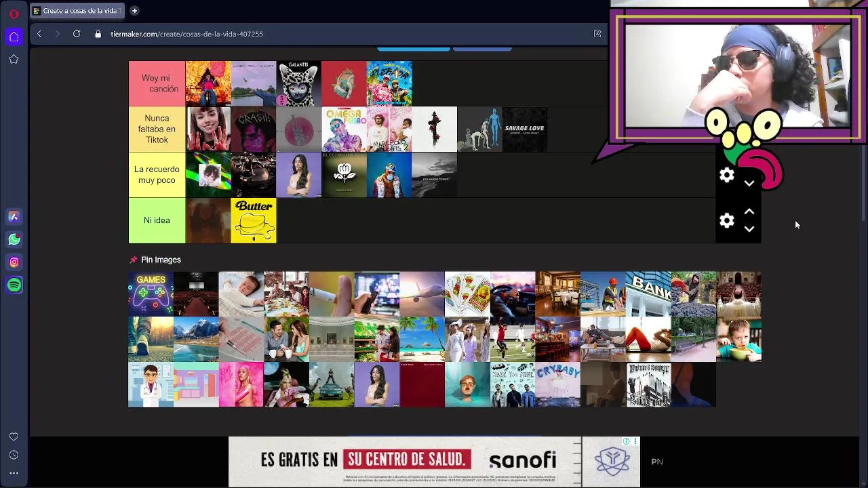Screen dimensions: 868x488
Task: Pick the construction worker image
Action: 603,294
